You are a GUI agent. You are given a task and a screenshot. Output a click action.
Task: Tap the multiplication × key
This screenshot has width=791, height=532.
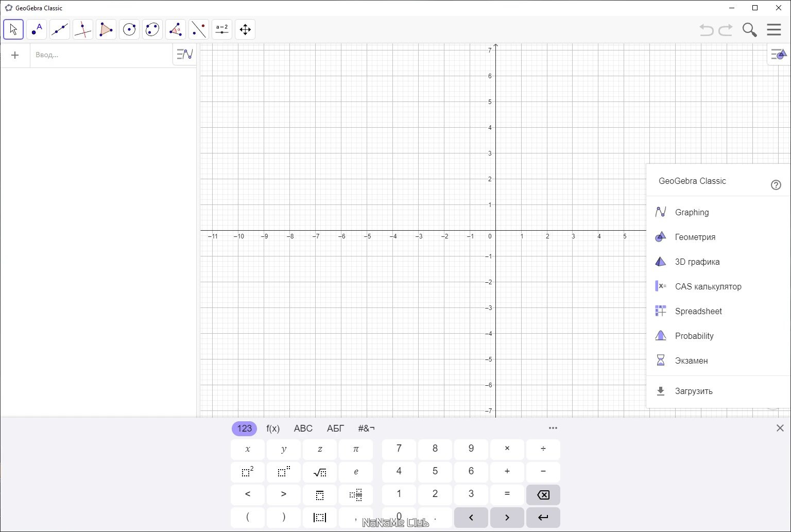(x=507, y=449)
